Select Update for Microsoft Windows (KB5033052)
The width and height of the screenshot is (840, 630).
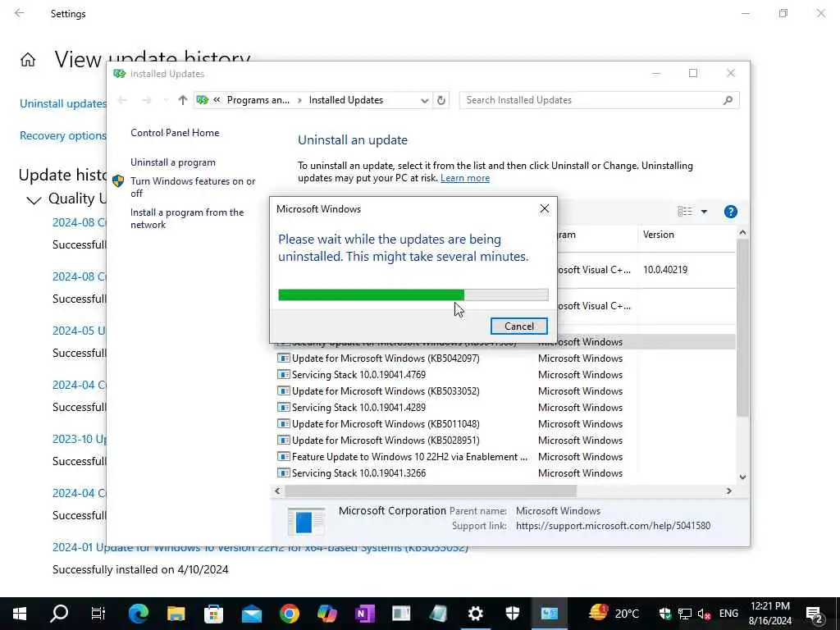[x=386, y=391]
